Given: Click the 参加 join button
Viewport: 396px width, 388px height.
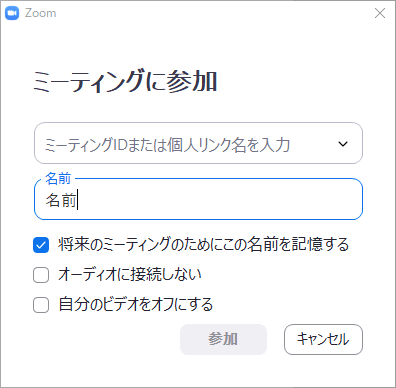Looking at the screenshot, I should pos(223,339).
